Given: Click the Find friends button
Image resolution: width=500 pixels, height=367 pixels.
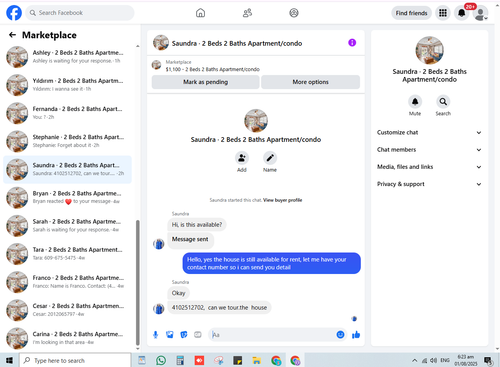Looking at the screenshot, I should [411, 13].
